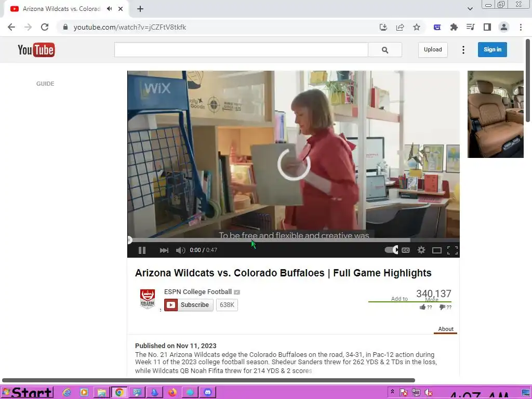Click tray volume muted icon

click(428, 393)
